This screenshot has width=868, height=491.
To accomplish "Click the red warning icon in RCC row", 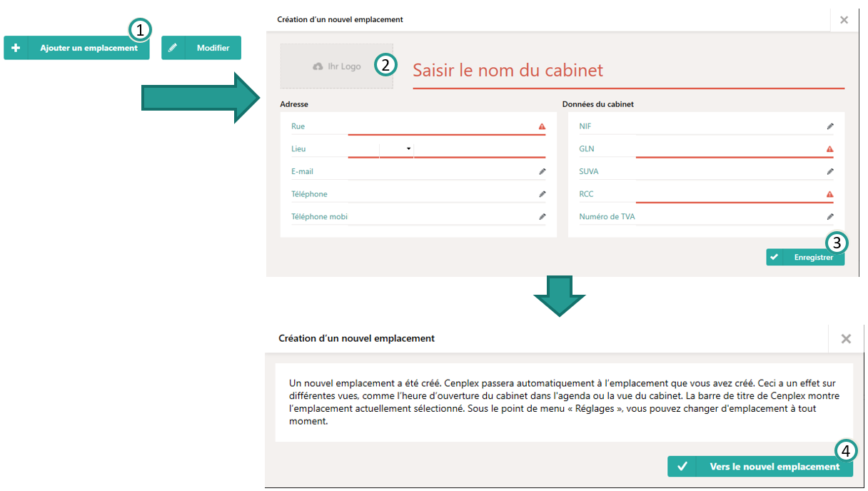I will 829,194.
